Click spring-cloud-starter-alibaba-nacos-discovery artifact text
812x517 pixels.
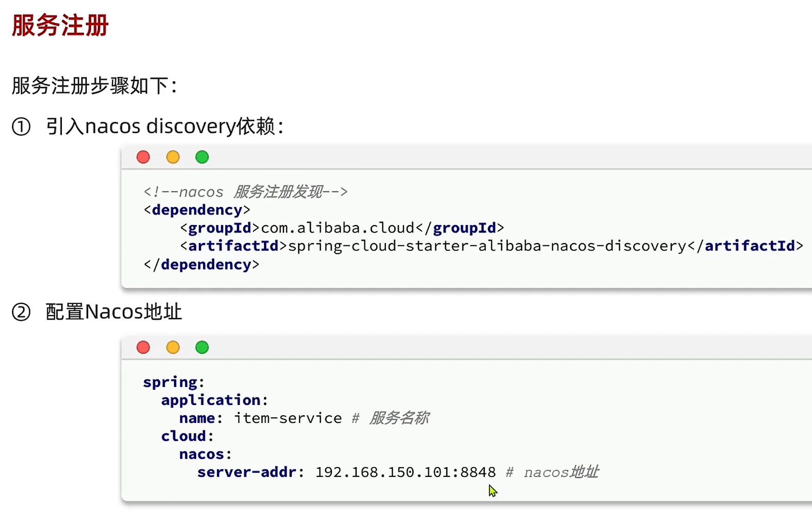(487, 246)
